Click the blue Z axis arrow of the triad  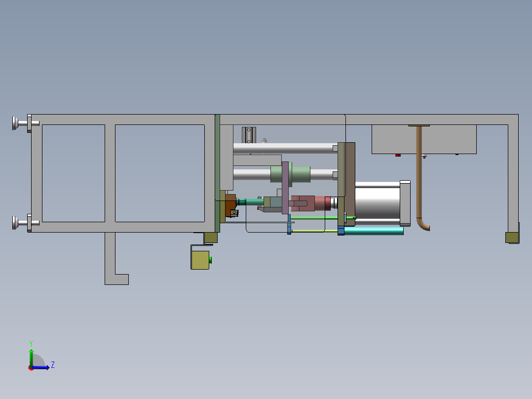[x=40, y=367]
